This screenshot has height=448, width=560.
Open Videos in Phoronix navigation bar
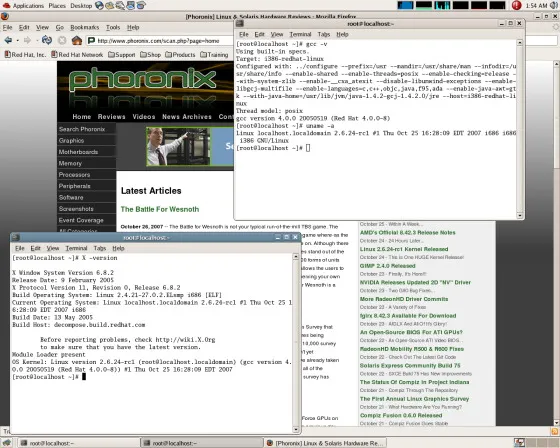[144, 117]
